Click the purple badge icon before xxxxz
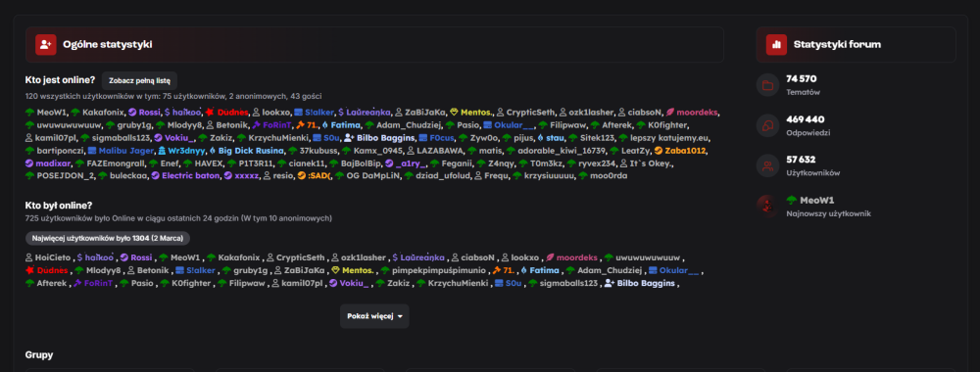The height and width of the screenshot is (372, 980). (228, 176)
